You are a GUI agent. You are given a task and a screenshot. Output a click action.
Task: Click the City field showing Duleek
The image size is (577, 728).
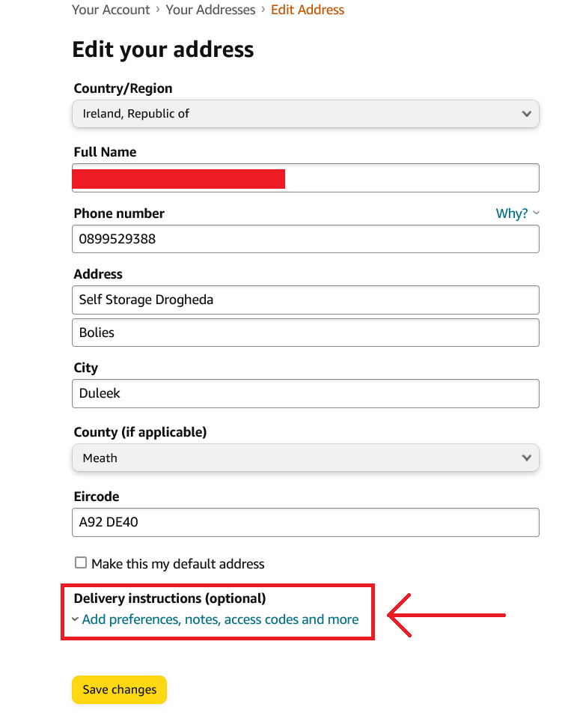[x=305, y=393]
